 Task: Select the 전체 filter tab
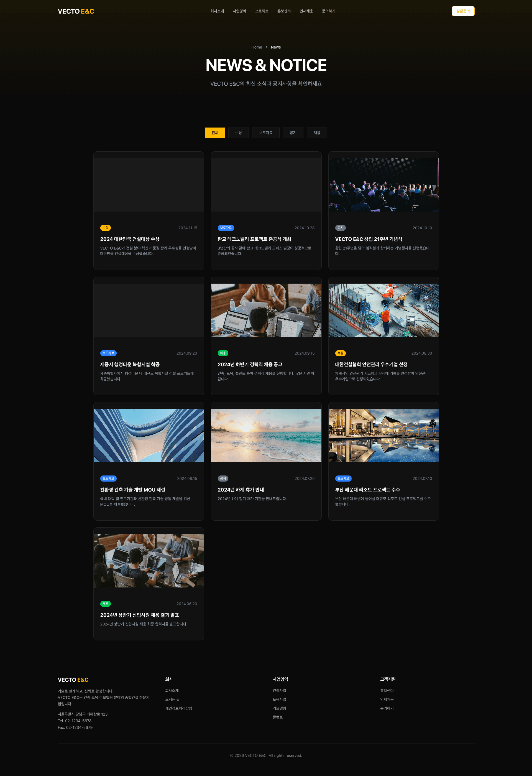215,133
